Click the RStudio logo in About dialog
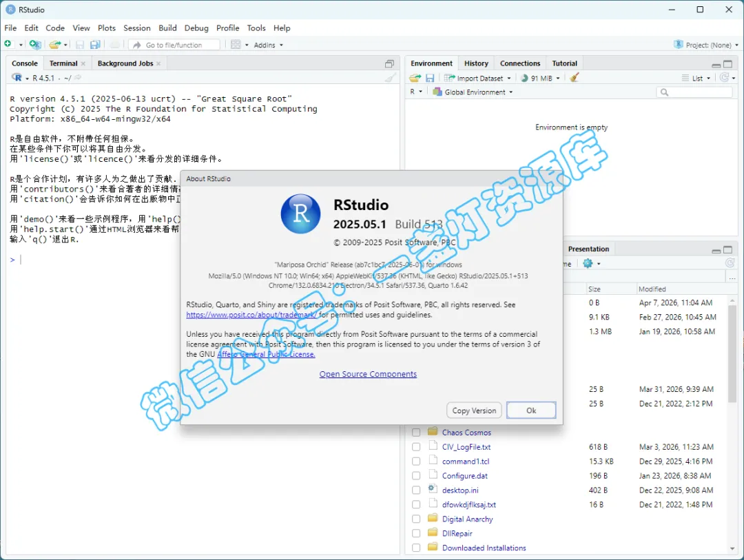Viewport: 744px width, 560px height. pos(301,214)
